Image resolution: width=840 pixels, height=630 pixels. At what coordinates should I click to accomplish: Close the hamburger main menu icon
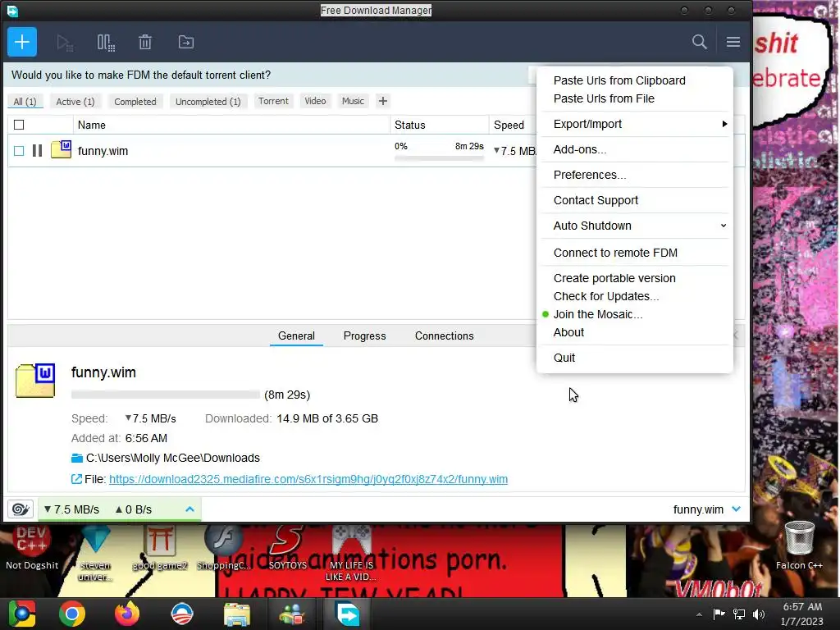click(x=733, y=42)
